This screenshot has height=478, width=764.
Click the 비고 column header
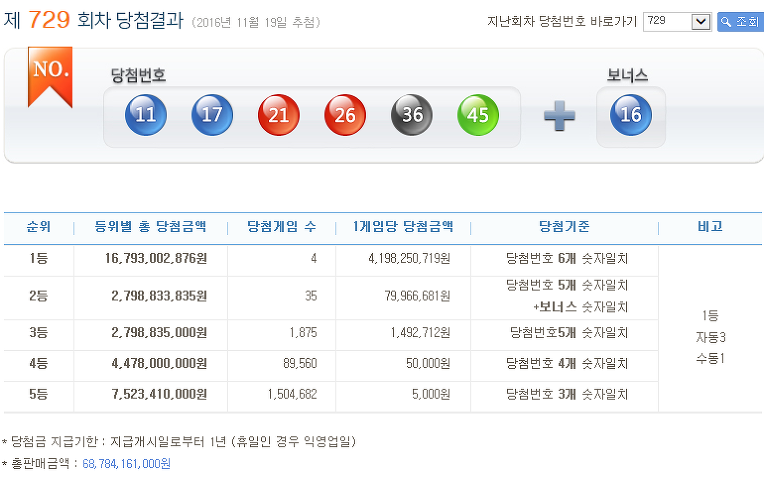(710, 227)
